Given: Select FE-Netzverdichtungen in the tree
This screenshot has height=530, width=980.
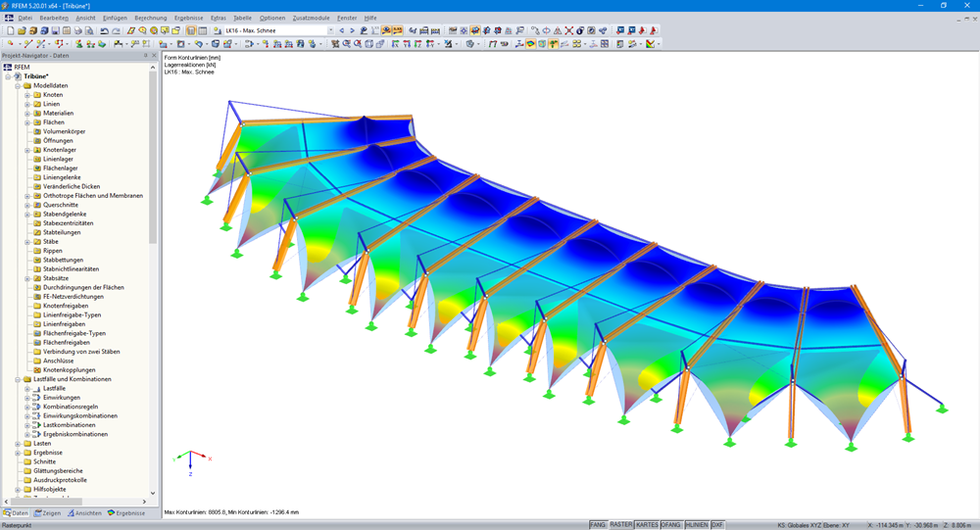Looking at the screenshot, I should pyautogui.click(x=73, y=297).
